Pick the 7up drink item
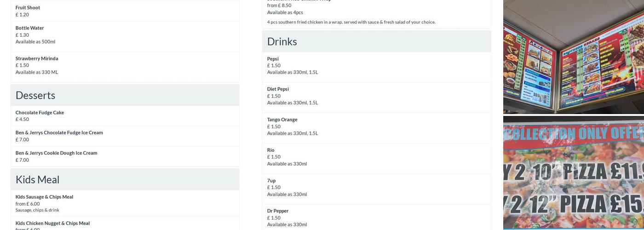This screenshot has height=230, width=644. [x=376, y=189]
